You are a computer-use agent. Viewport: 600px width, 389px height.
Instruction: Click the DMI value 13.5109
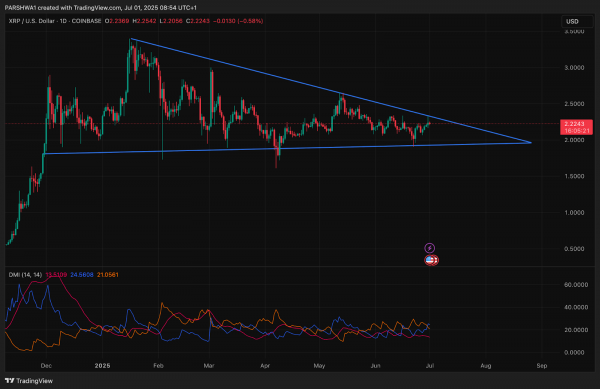(x=56, y=275)
